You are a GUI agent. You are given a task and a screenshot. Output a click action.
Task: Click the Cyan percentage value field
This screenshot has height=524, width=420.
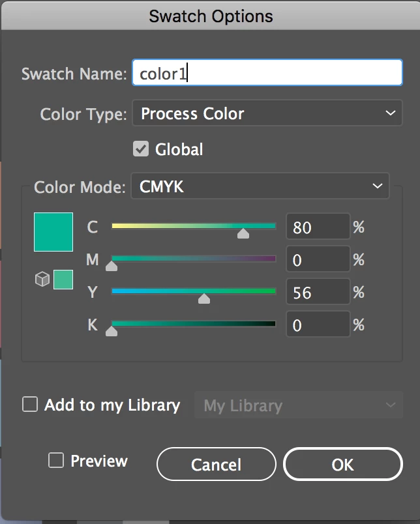click(318, 227)
